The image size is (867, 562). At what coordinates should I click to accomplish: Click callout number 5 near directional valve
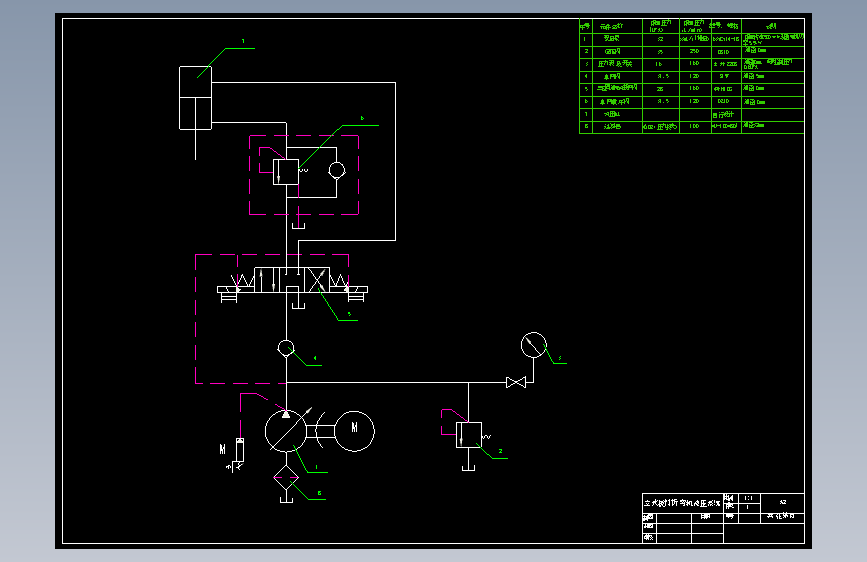349,314
